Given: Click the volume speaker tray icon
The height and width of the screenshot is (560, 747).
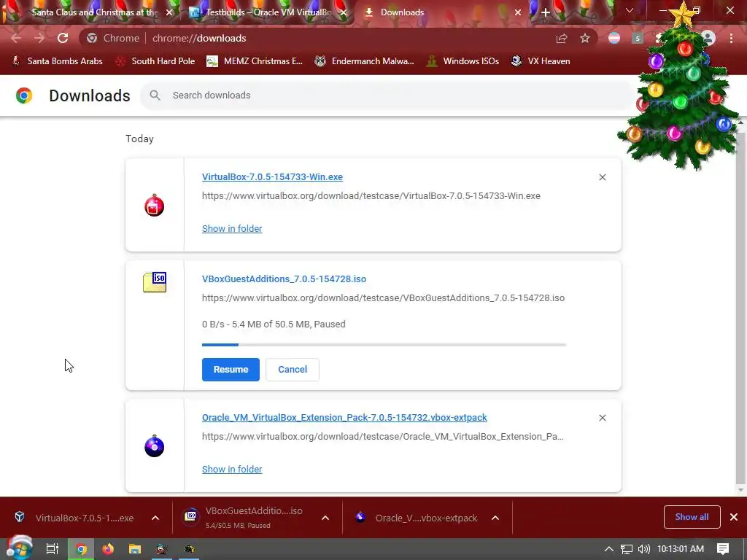Looking at the screenshot, I should coord(643,549).
